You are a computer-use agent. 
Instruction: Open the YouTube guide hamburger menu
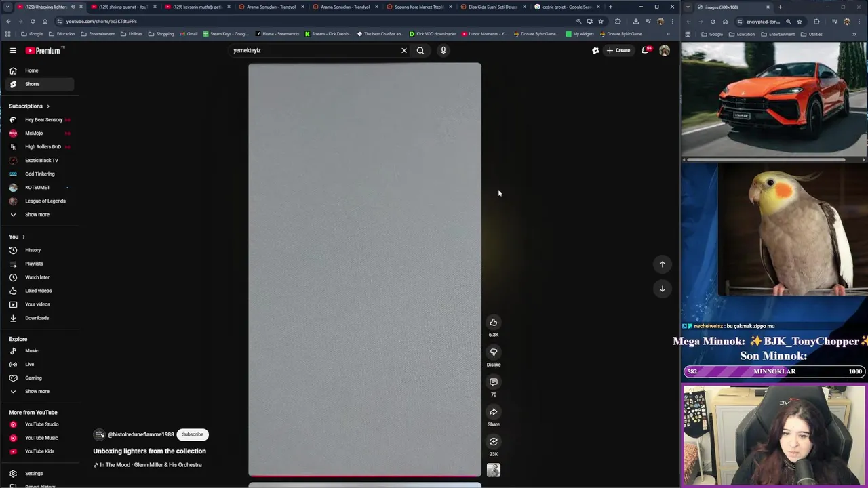point(13,50)
